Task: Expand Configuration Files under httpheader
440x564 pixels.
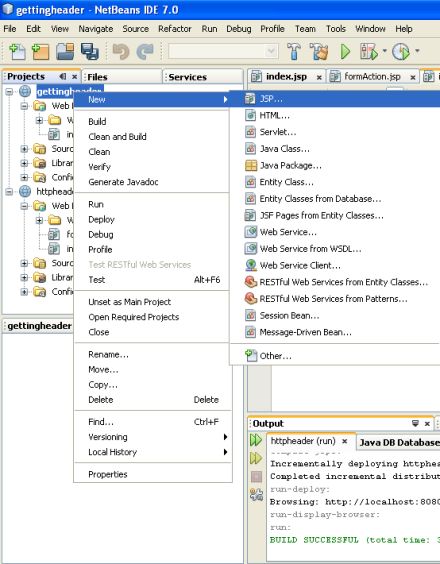Action: point(24,292)
